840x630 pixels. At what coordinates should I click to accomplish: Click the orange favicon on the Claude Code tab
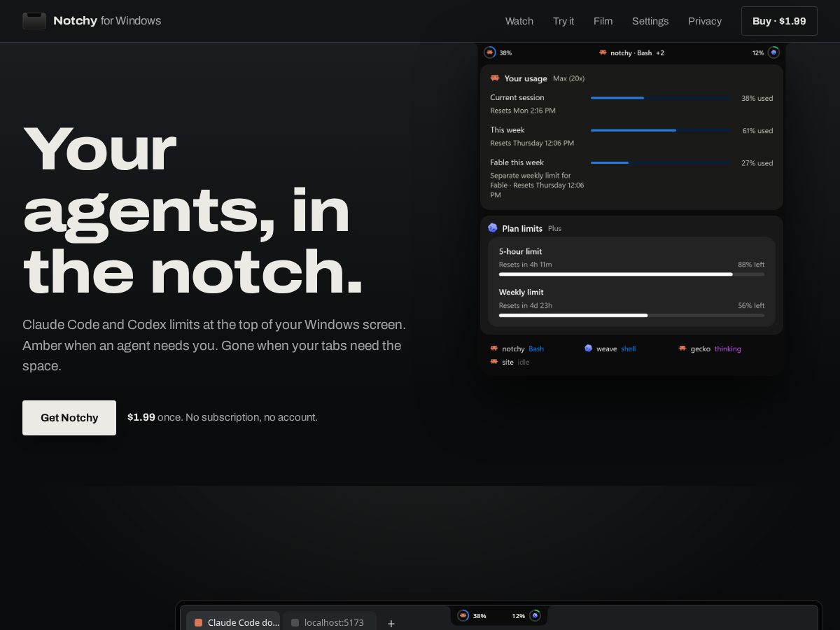198,622
